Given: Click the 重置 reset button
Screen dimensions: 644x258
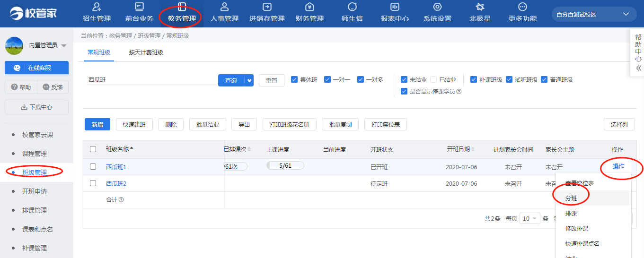Looking at the screenshot, I should coord(272,80).
